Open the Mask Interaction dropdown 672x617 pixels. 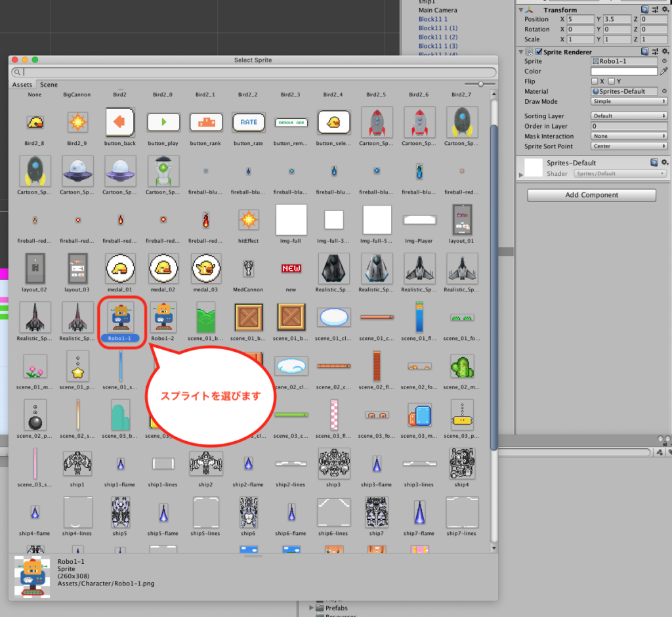point(629,137)
